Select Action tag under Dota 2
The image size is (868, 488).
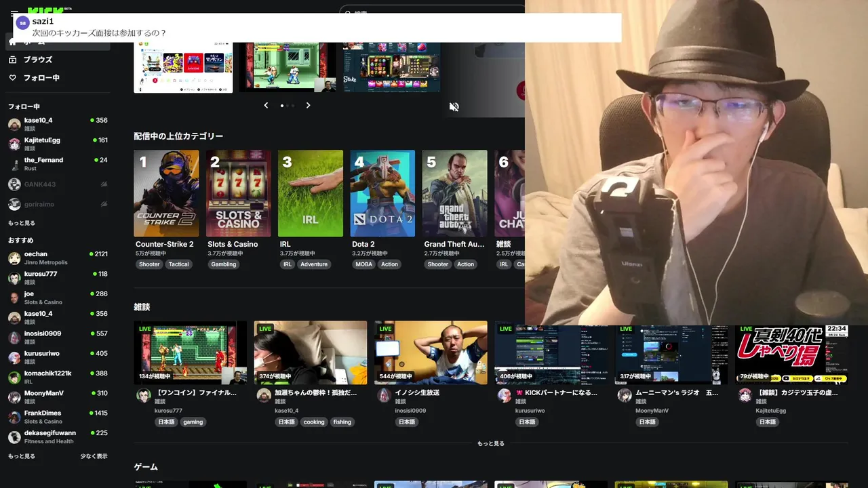coord(389,264)
